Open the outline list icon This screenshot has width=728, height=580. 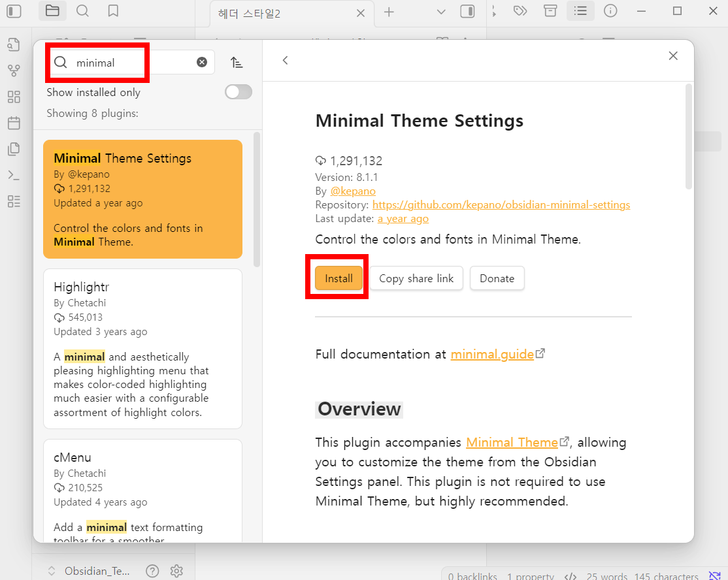tap(580, 10)
